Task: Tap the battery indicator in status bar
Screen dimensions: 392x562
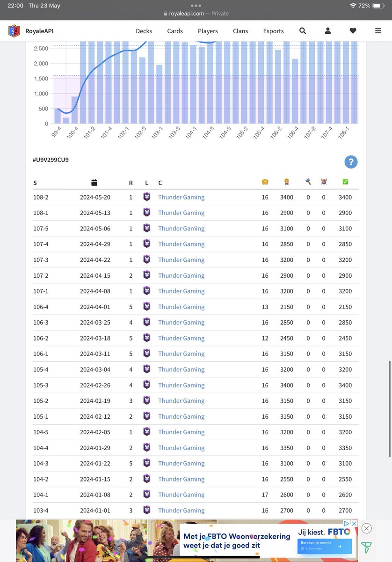Action: [379, 6]
